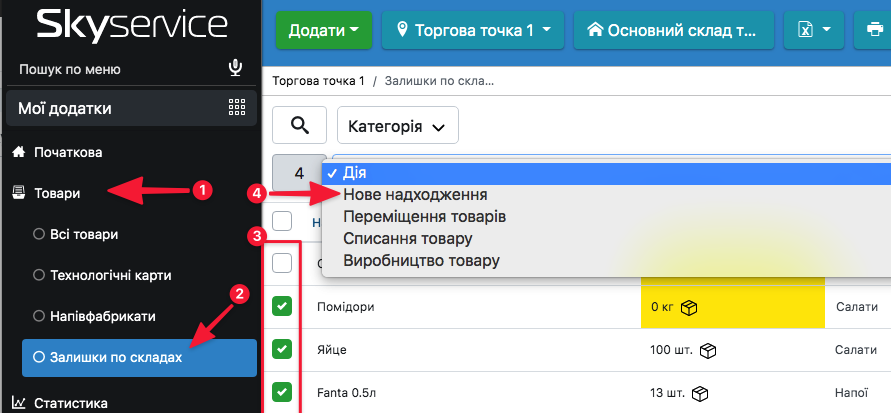891x413 pixels.
Task: Click the yellow highlighted 0 кг stock cell
Action: tap(732, 307)
